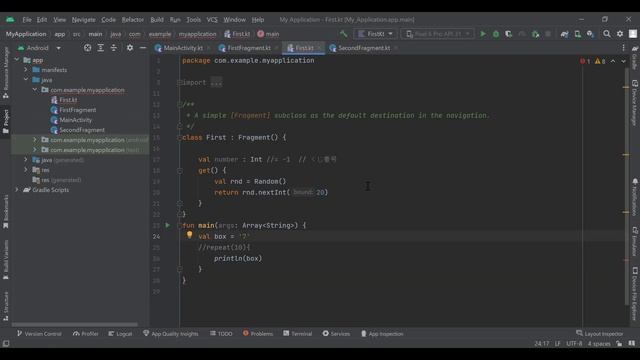Toggle the Bookmarks side tool window

(x=6, y=211)
